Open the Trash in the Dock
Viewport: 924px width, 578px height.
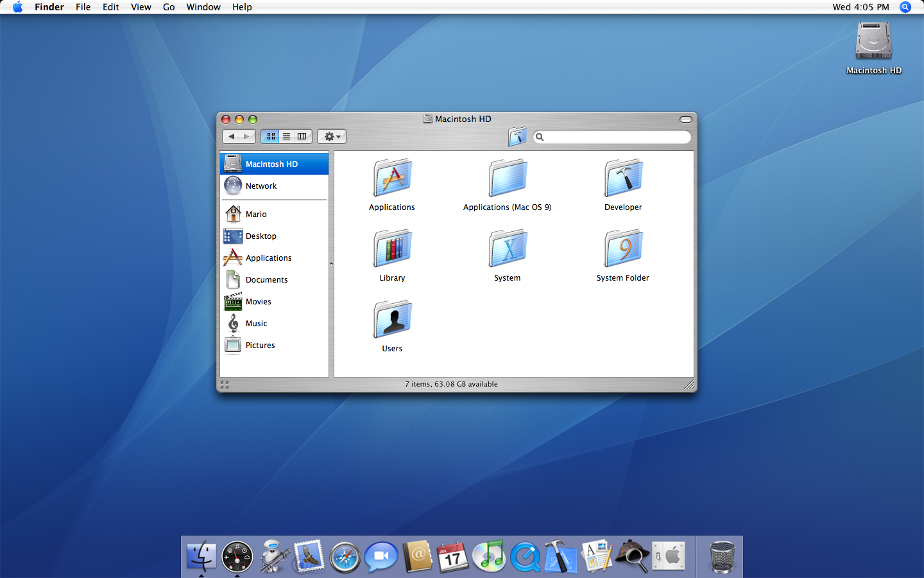(x=723, y=557)
